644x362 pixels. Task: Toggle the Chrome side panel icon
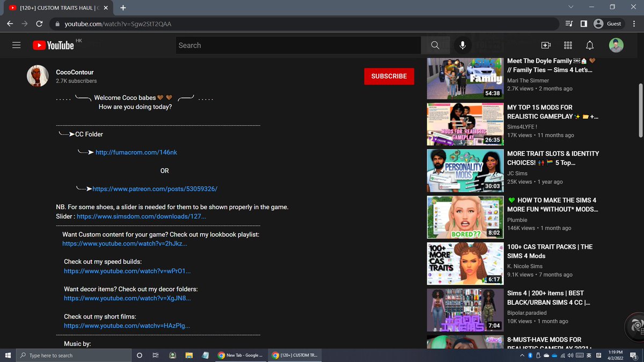[x=583, y=24]
